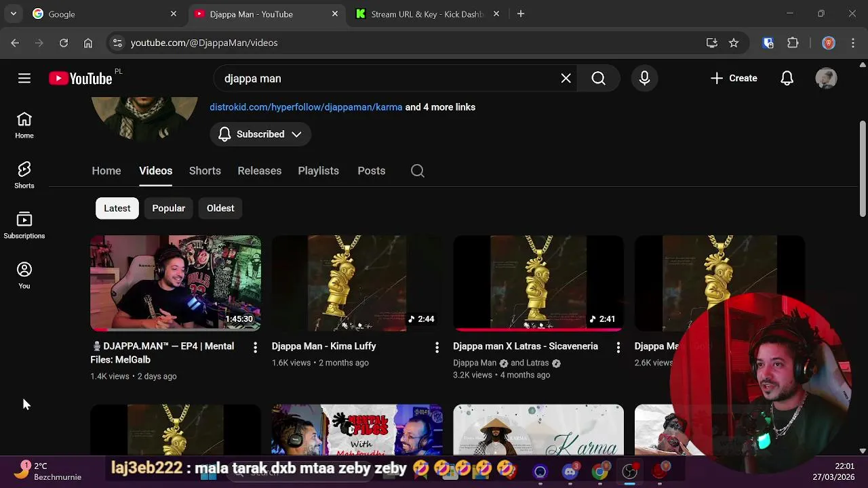
Task: Play the 2:44 Kima Luffy thumbnail
Action: pos(357,283)
